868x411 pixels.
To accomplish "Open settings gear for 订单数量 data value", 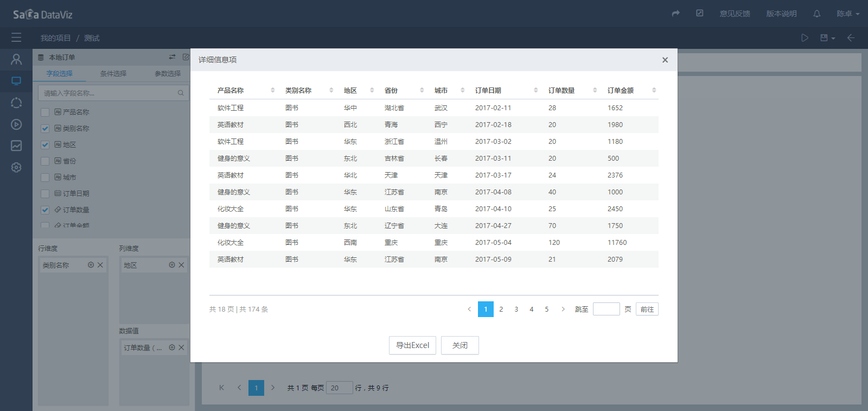I will (172, 347).
